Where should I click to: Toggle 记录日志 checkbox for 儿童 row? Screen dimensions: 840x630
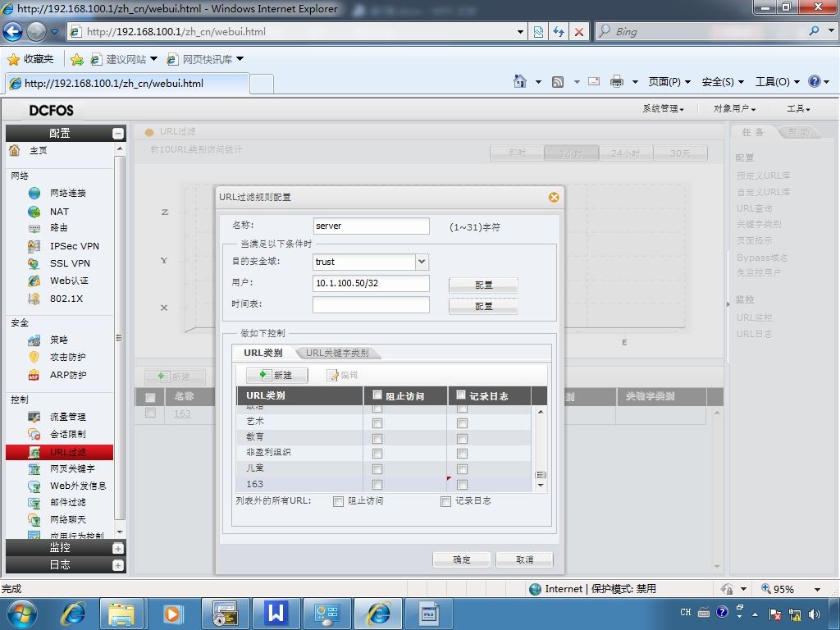click(x=462, y=469)
